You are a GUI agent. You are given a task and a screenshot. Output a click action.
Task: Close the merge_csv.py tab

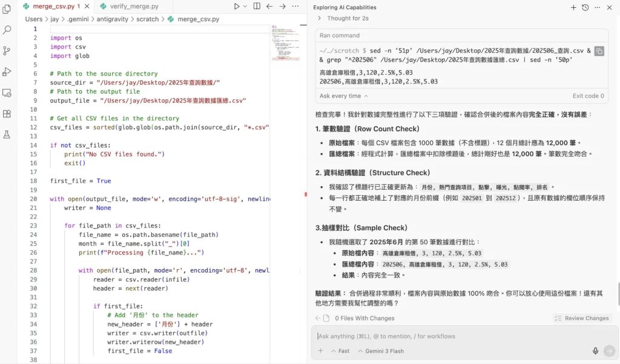click(87, 6)
